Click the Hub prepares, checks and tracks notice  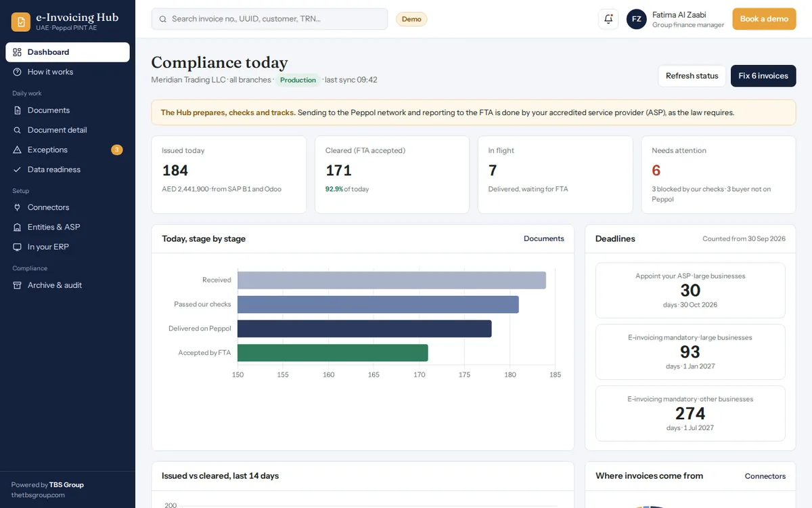click(x=474, y=112)
